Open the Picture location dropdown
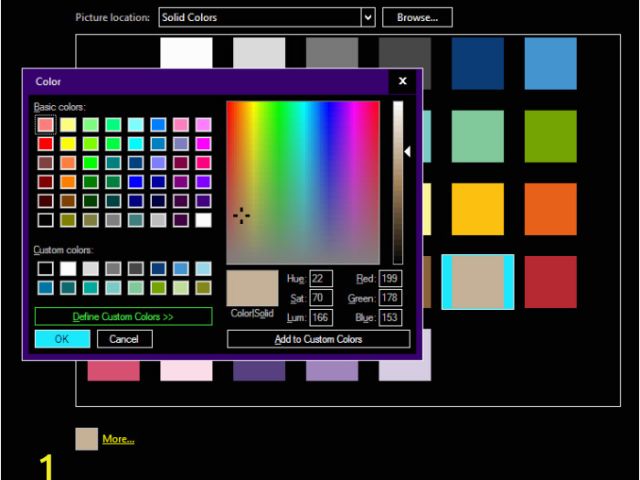This screenshot has height=480, width=640. 368,17
